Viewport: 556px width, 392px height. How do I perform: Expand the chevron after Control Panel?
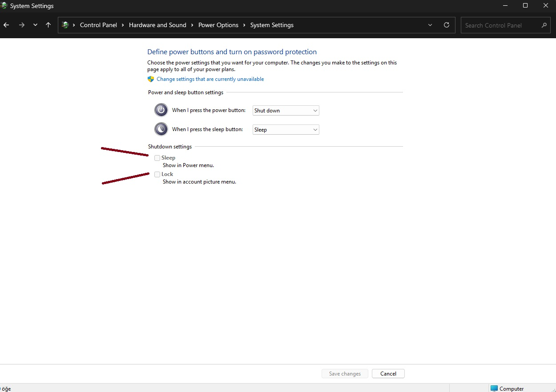tap(123, 25)
